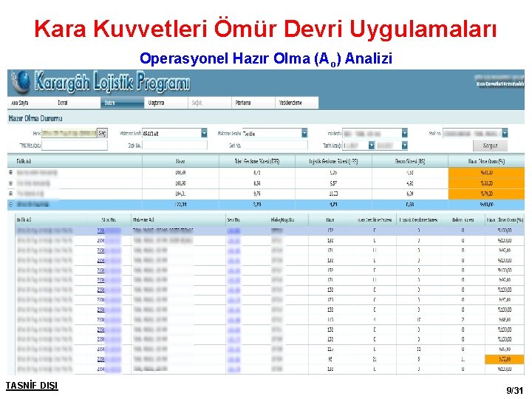Expand the unit row with 9,76 idari gecikme

(x=11, y=194)
